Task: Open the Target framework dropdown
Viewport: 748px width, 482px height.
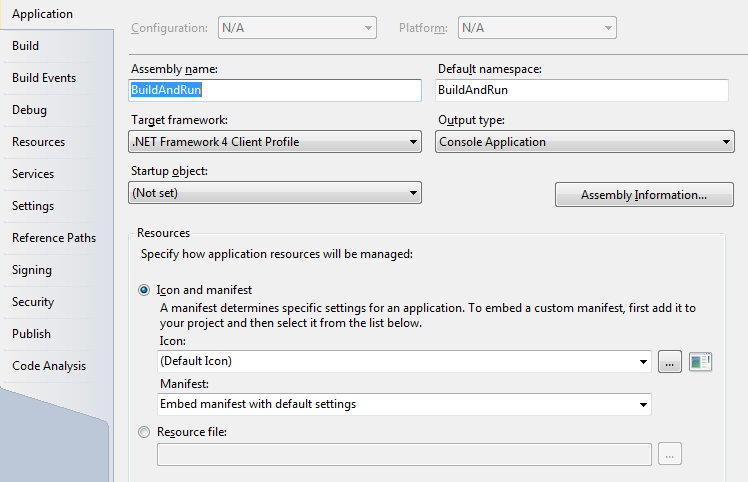Action: tap(275, 142)
